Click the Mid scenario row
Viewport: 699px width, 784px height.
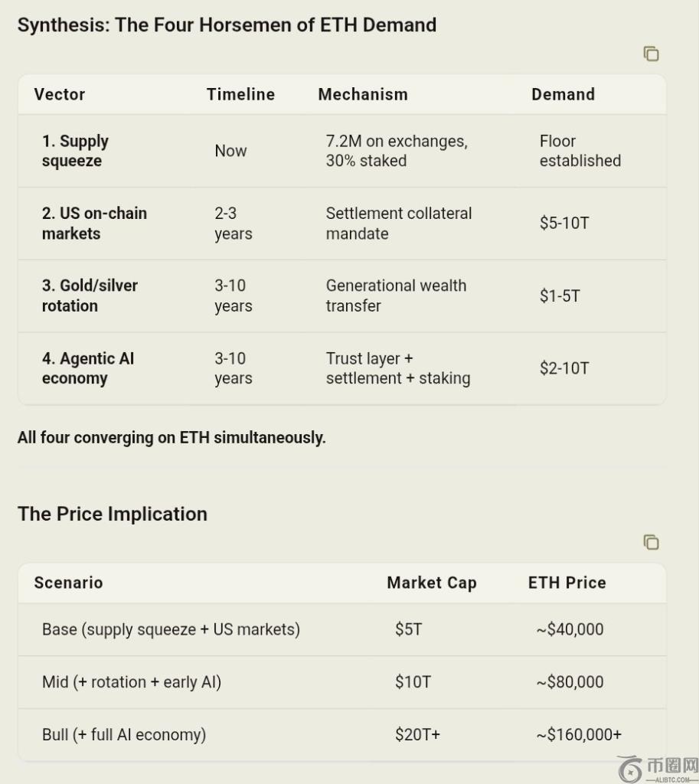[342, 682]
